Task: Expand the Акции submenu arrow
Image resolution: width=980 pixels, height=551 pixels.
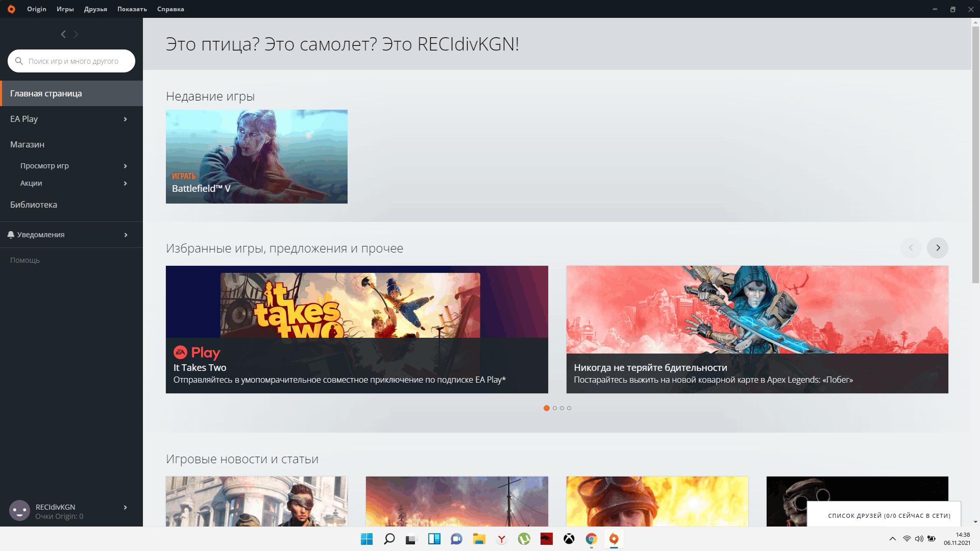Action: (125, 183)
